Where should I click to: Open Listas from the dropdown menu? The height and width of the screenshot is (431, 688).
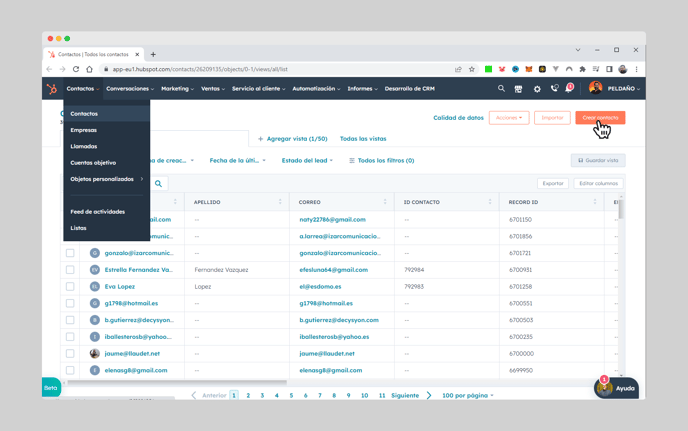point(79,228)
